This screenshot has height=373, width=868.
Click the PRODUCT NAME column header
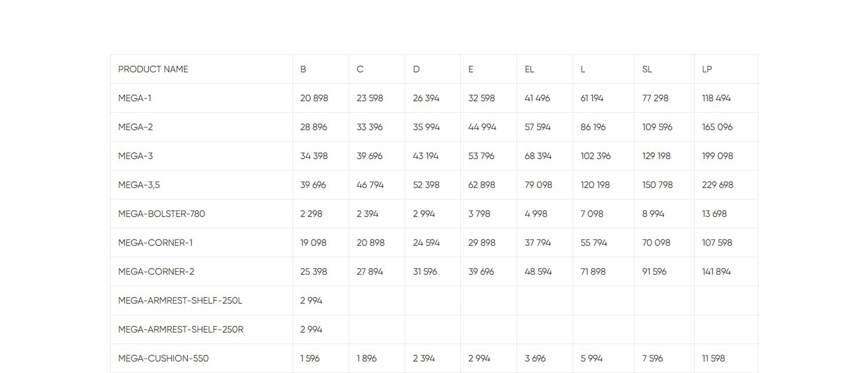tap(153, 69)
